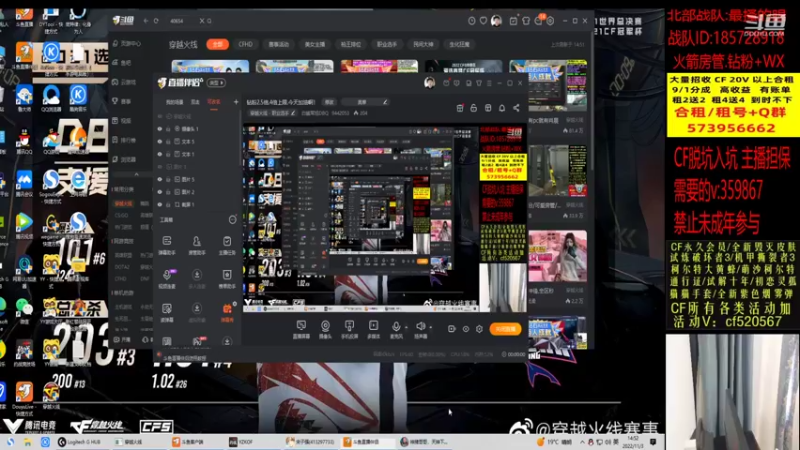Click the share icon above preview
Viewport: 800px width, 450px height.
516,108
